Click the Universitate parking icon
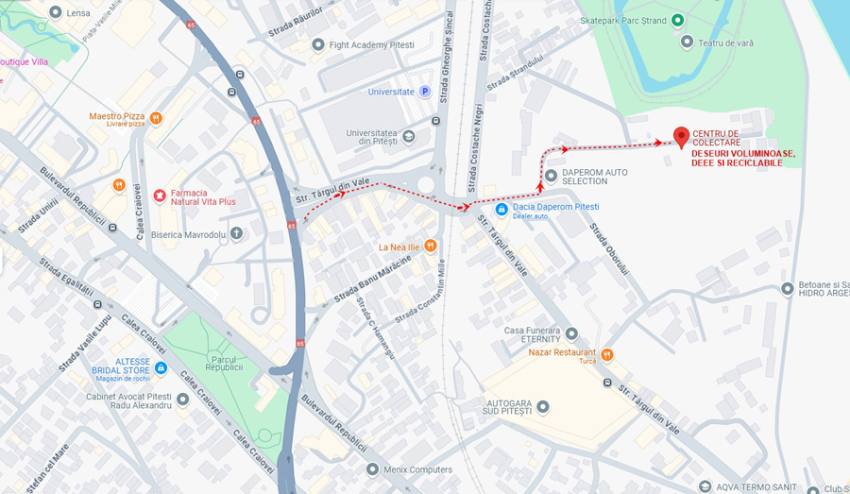Viewport: 850px width, 494px height. tap(425, 92)
